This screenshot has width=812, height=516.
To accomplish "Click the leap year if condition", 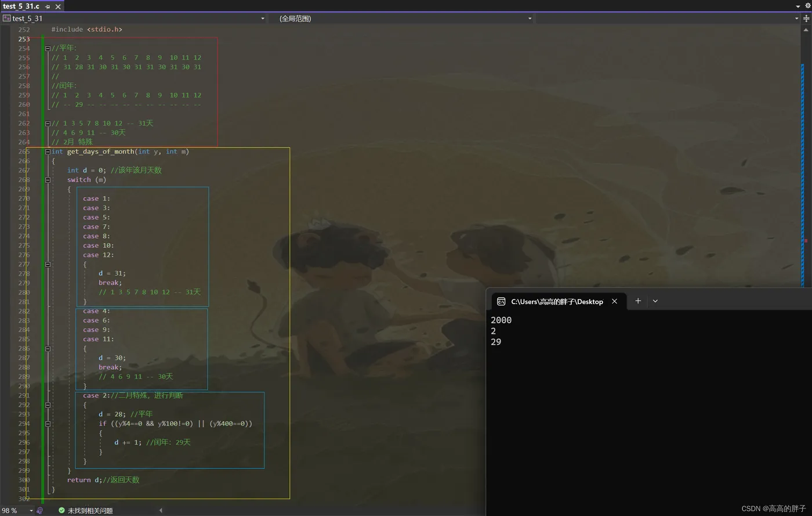I will tap(175, 424).
